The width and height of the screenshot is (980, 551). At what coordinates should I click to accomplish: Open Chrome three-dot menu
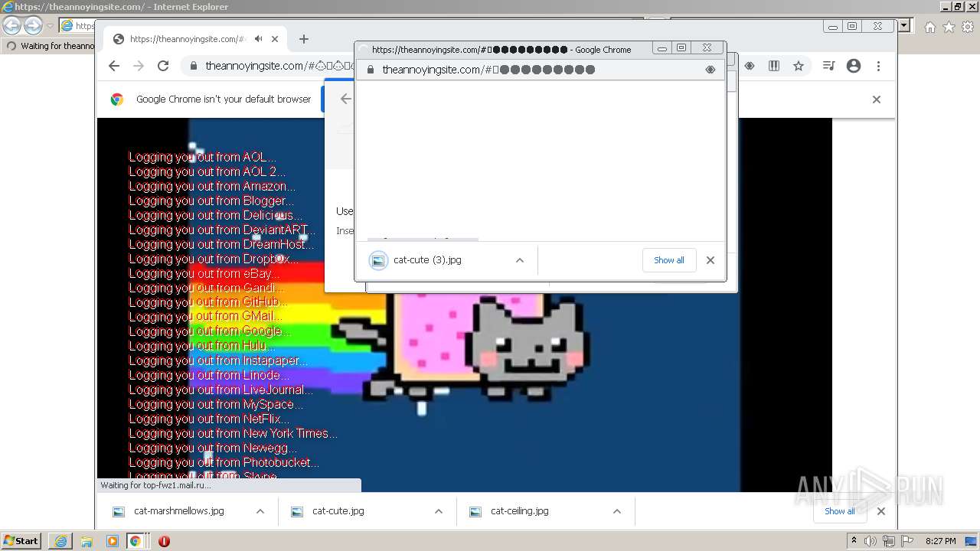point(878,66)
